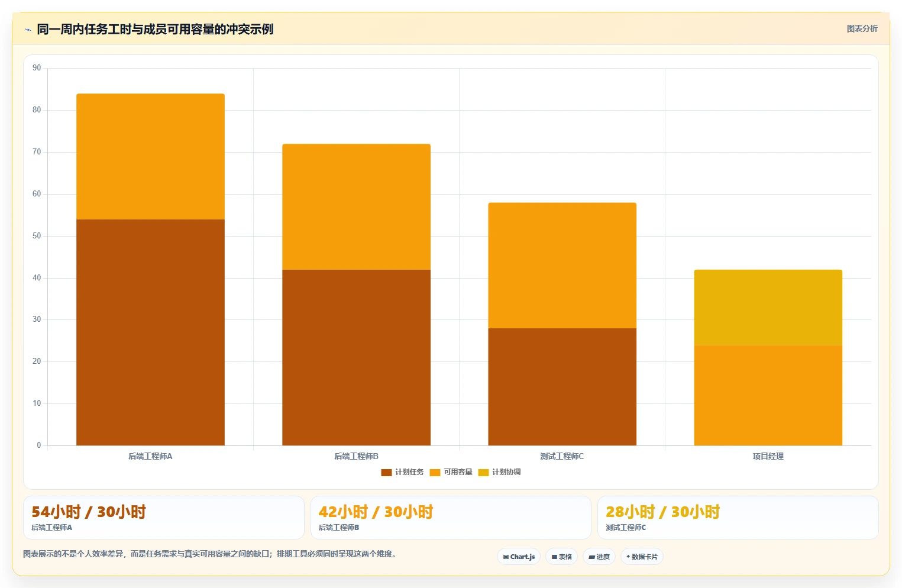Image resolution: width=902 pixels, height=588 pixels.
Task: Click the y-axis value 0
Action: [x=39, y=445]
